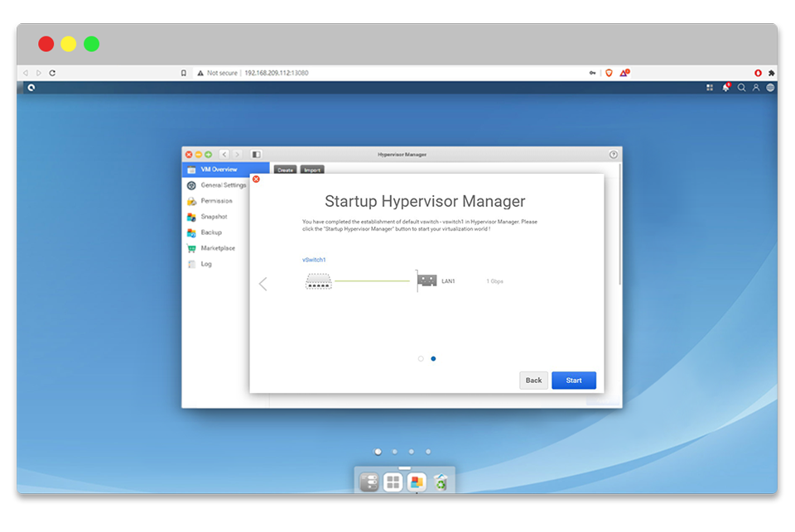Click the browser forward arrow
The image size is (795, 532).
(x=39, y=73)
